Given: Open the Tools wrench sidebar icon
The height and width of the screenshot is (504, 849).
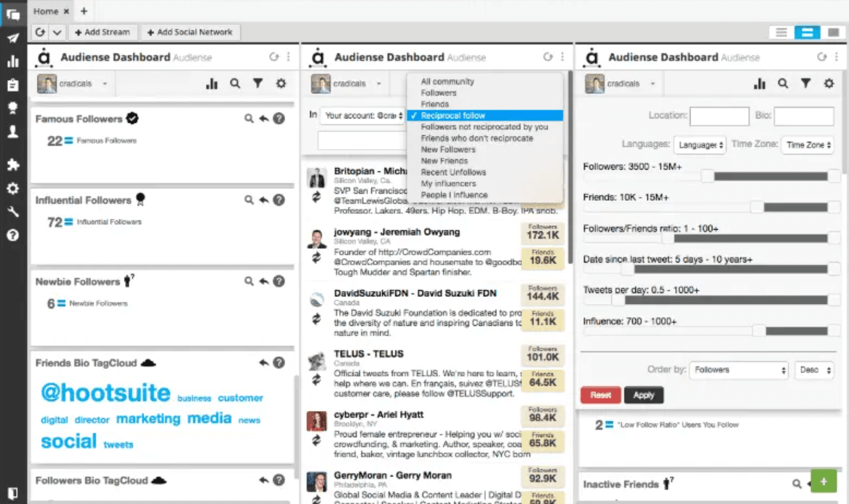Looking at the screenshot, I should [x=13, y=212].
